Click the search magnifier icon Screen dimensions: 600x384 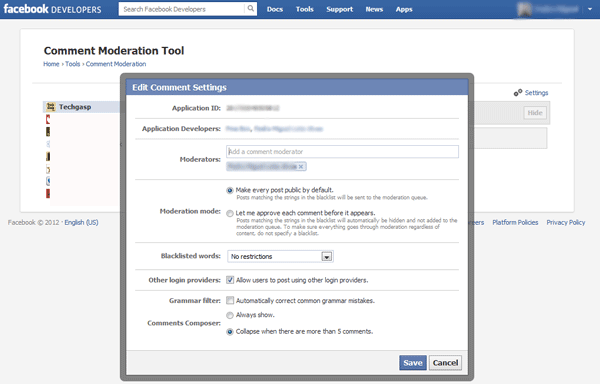250,9
